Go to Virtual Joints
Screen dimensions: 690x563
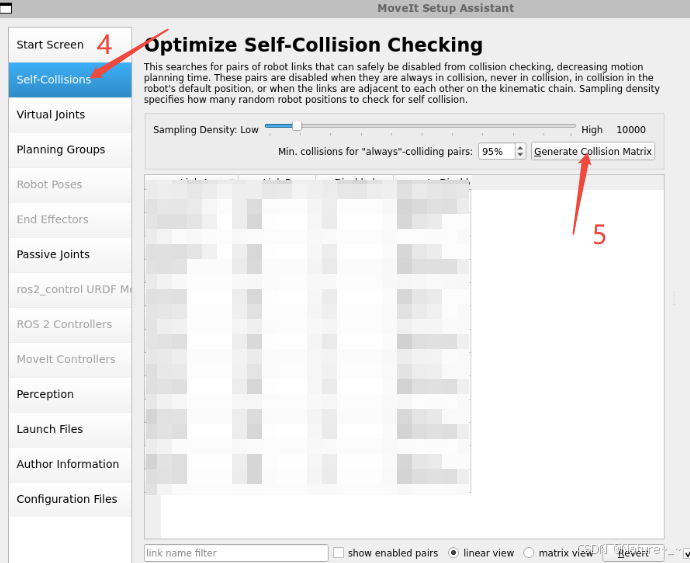[x=70, y=114]
